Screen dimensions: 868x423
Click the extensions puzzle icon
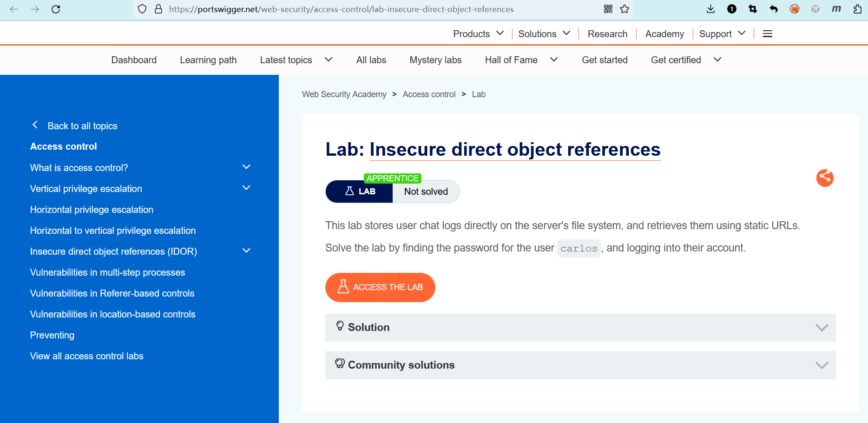click(857, 9)
